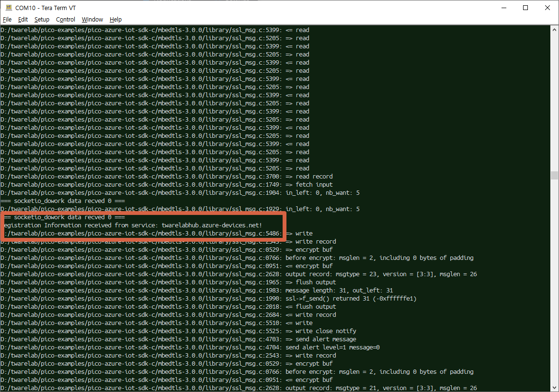
Task: Click the 'ssl_msg.c:5510: <= write' line
Action: point(157,323)
